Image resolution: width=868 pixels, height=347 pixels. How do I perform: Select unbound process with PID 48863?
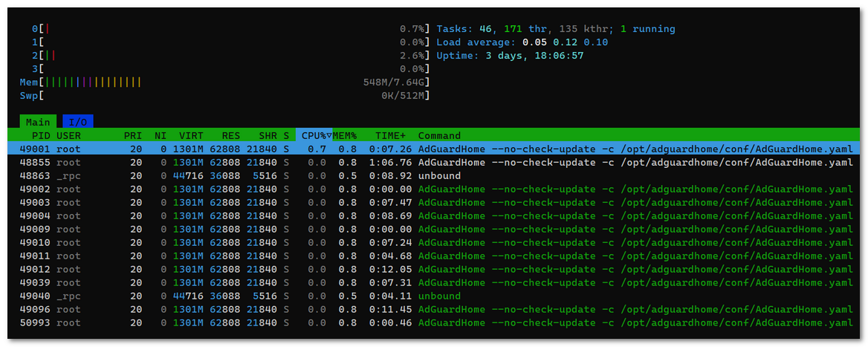point(434,175)
